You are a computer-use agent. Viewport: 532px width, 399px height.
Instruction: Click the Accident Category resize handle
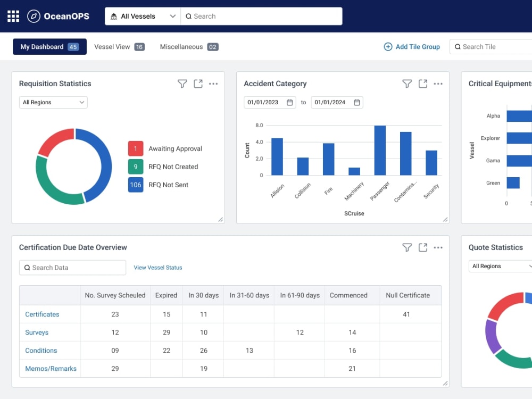pyautogui.click(x=445, y=220)
